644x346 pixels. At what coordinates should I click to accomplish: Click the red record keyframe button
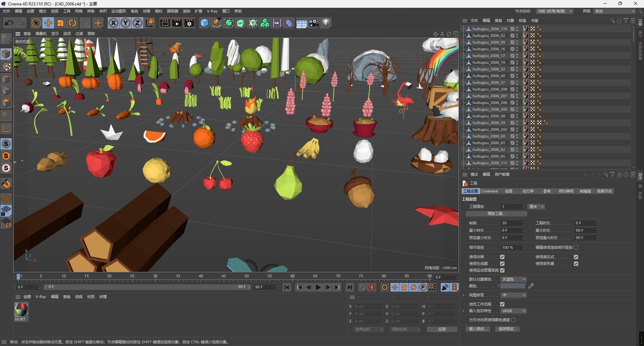372,287
